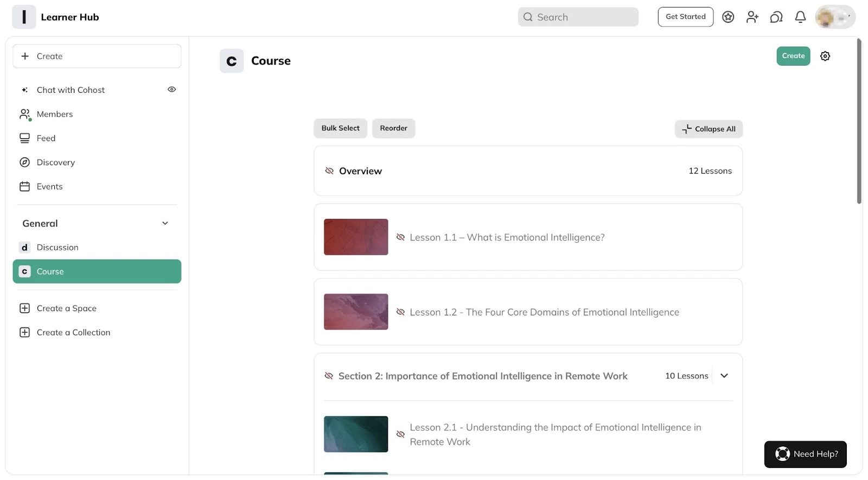Viewport: 868px width, 480px height.
Task: Toggle the Chat with Cohost eye visibility
Action: 171,89
